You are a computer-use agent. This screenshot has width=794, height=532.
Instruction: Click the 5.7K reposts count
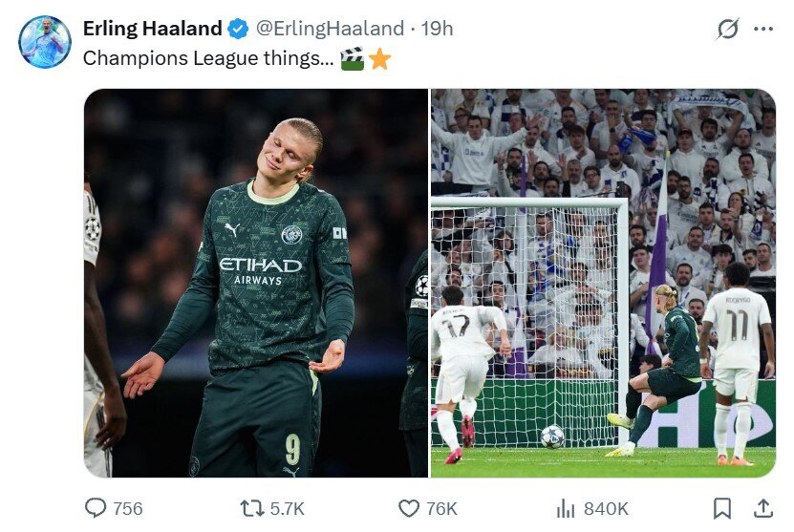click(288, 508)
